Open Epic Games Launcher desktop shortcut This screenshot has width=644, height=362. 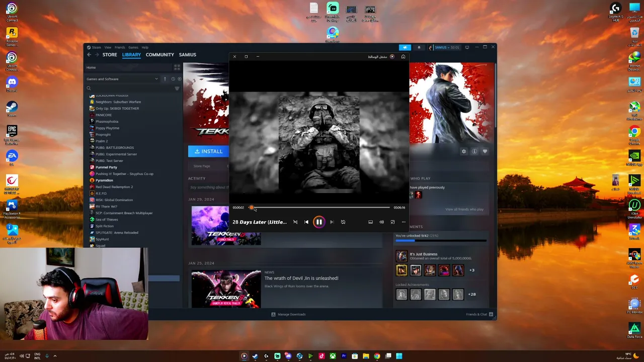click(12, 134)
